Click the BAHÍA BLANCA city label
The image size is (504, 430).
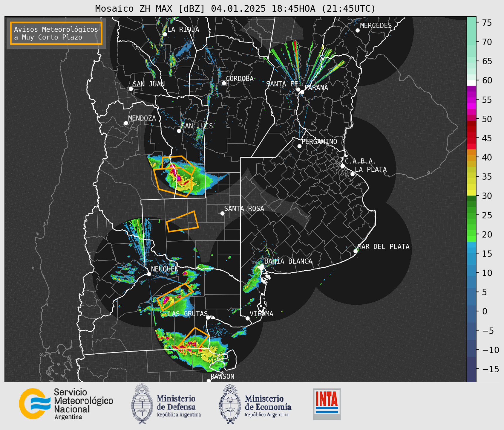tap(288, 261)
